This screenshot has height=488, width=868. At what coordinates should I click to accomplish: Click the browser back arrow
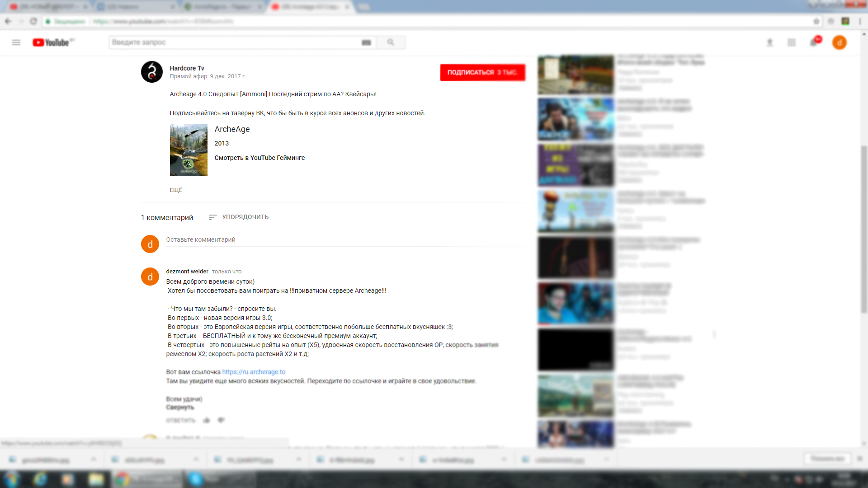click(x=8, y=21)
